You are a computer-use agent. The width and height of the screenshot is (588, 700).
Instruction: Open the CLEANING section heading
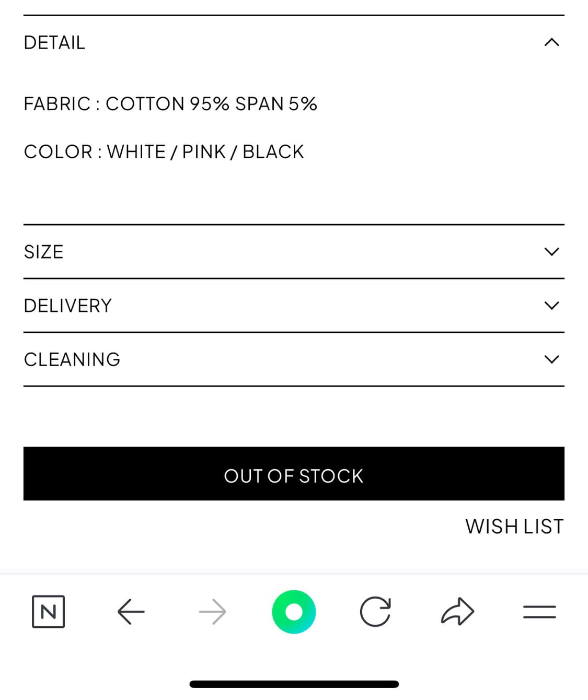click(72, 359)
